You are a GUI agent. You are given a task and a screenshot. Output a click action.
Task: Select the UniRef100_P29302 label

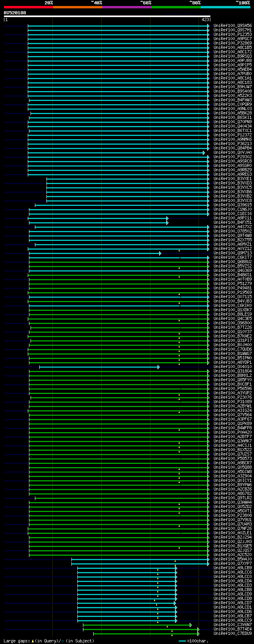(233, 157)
